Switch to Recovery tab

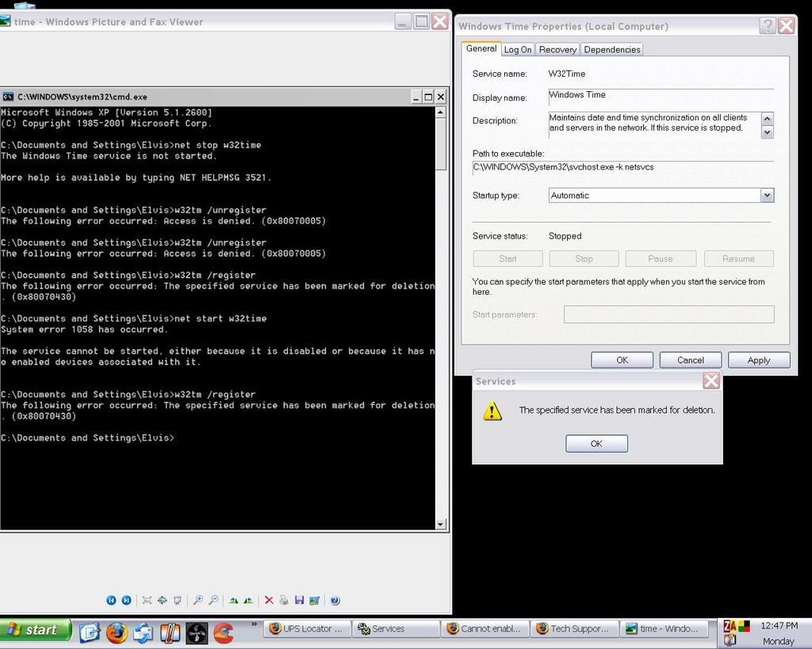point(557,50)
